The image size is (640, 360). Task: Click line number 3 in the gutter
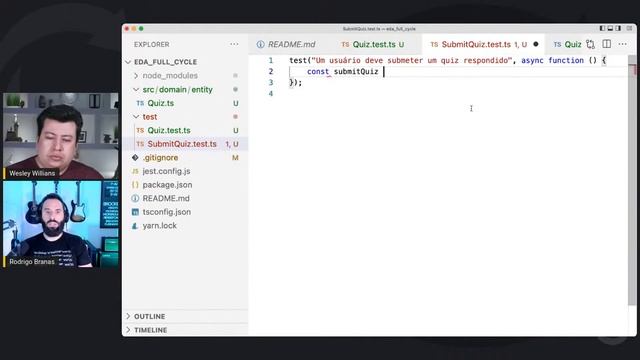pos(271,83)
